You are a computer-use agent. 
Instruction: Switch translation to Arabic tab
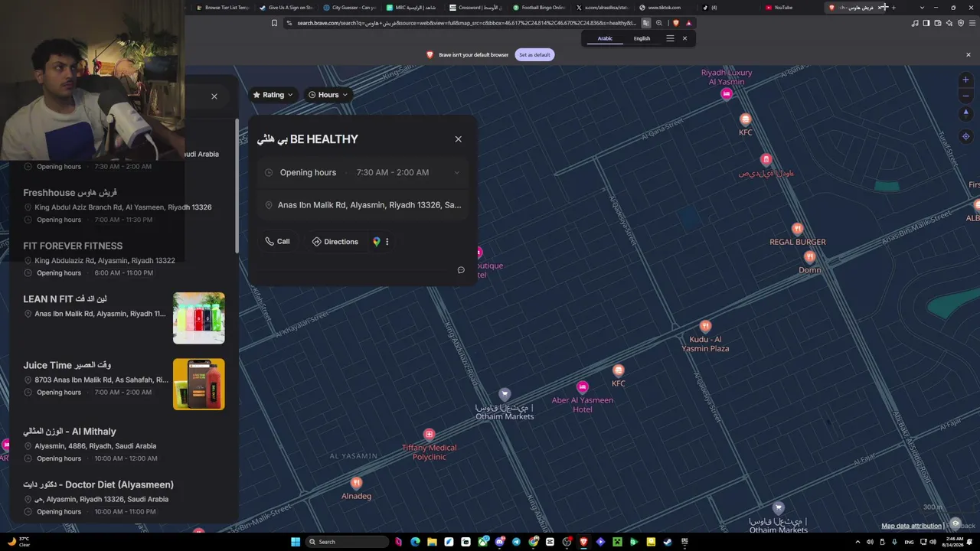[605, 38]
